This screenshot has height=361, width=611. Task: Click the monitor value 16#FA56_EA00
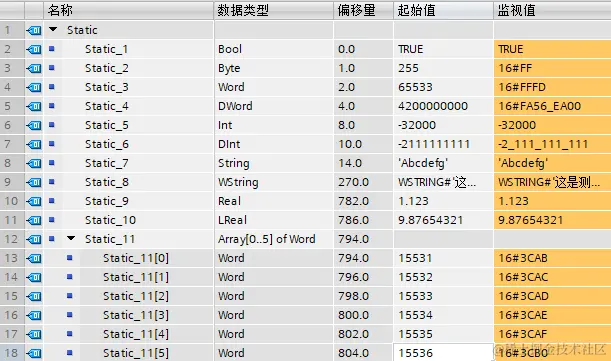(x=540, y=106)
